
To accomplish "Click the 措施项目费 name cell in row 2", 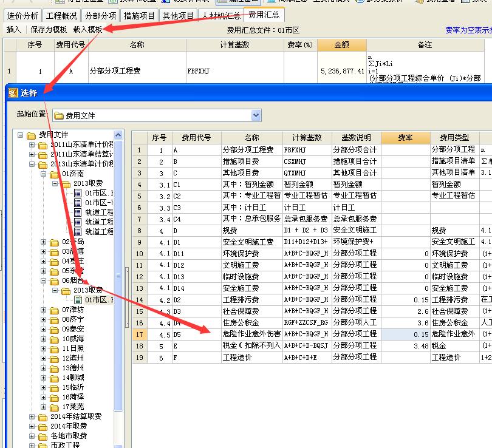I will click(251, 161).
